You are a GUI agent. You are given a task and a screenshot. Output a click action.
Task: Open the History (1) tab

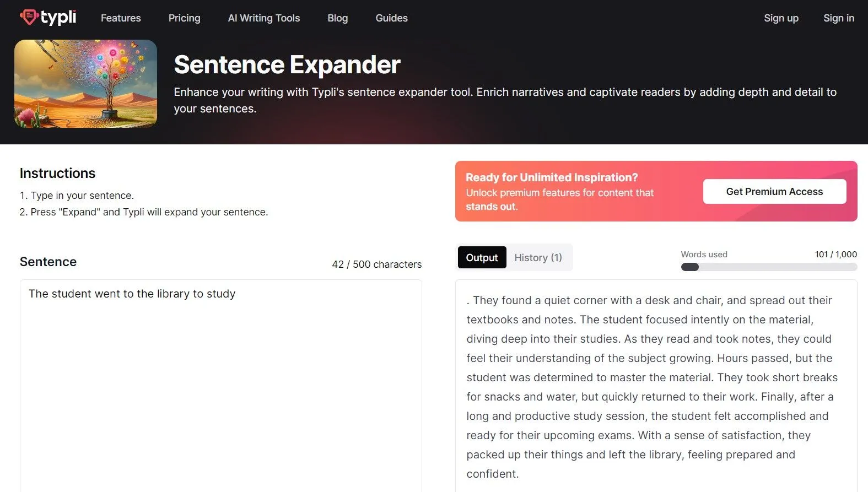538,257
